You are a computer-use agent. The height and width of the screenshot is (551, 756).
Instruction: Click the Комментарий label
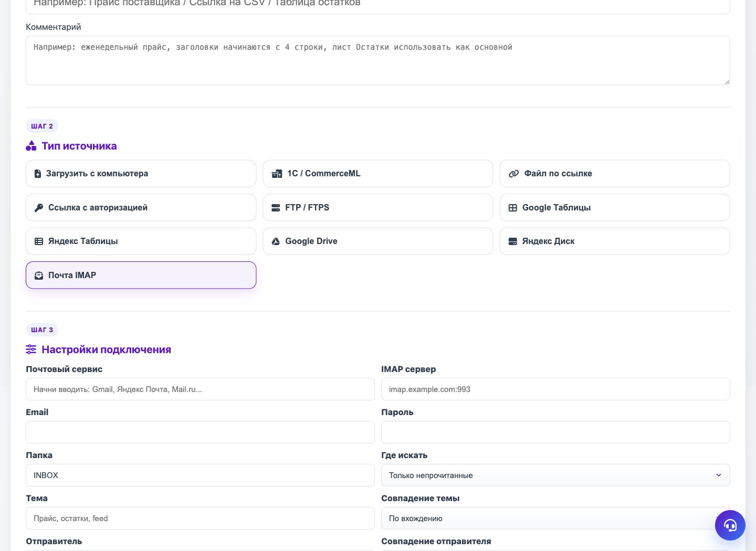pyautogui.click(x=54, y=27)
